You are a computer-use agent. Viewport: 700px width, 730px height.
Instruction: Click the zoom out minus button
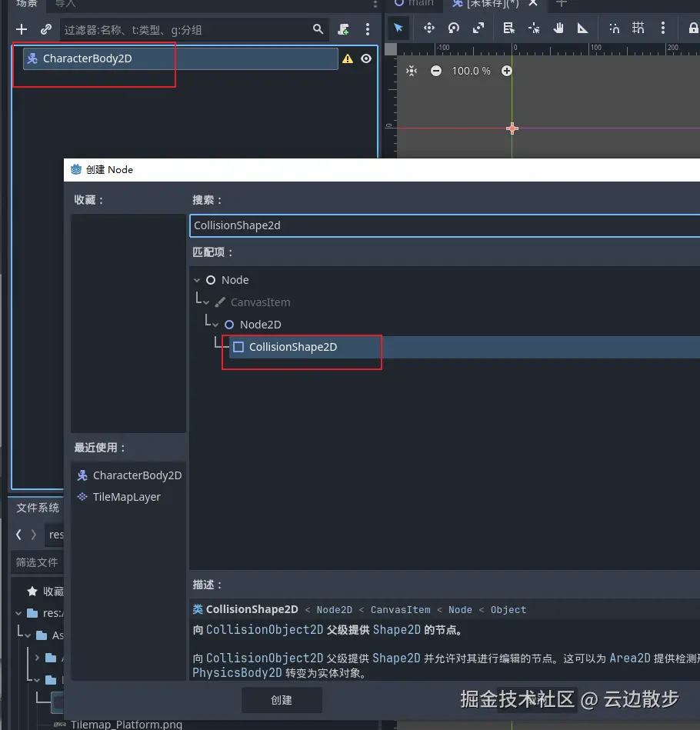click(436, 71)
